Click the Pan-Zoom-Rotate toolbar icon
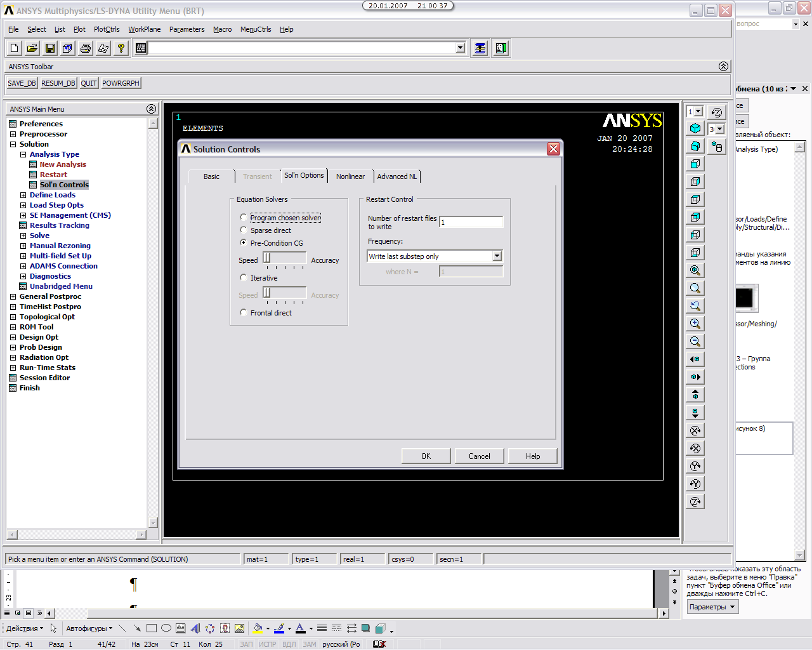The height and width of the screenshot is (650, 812). (x=68, y=48)
